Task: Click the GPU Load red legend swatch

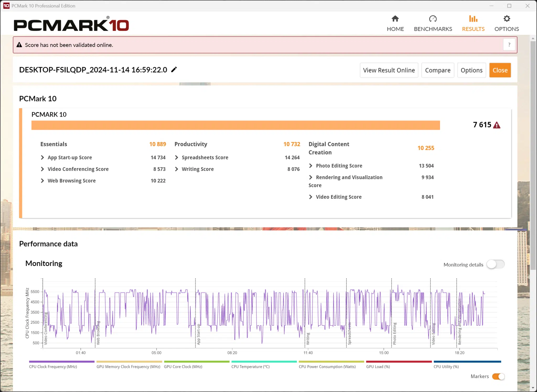Action: [x=399, y=362]
